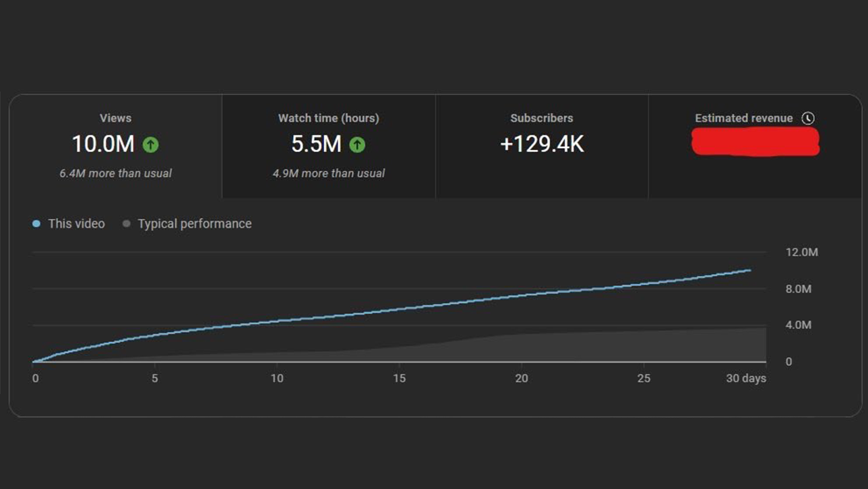Click the 'This video' legend label
The image size is (868, 489).
(76, 224)
